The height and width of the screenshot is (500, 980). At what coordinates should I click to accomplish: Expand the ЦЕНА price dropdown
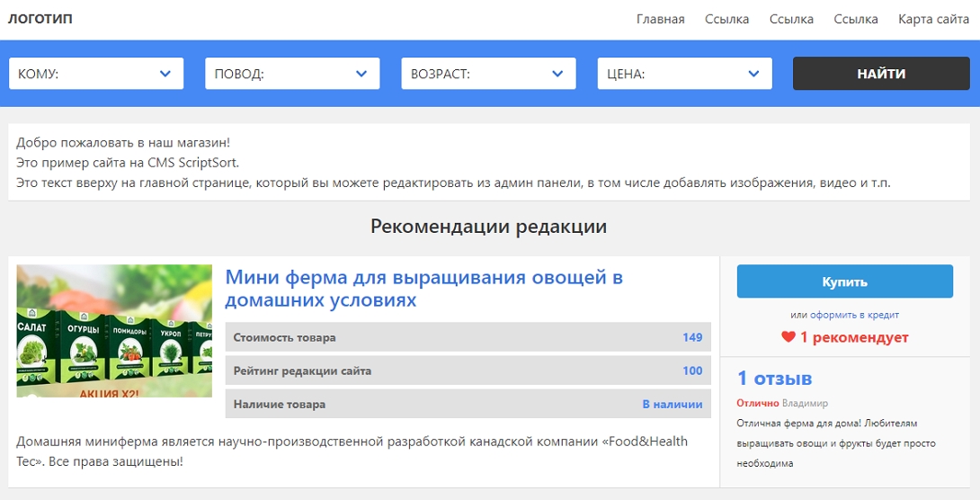pos(684,74)
